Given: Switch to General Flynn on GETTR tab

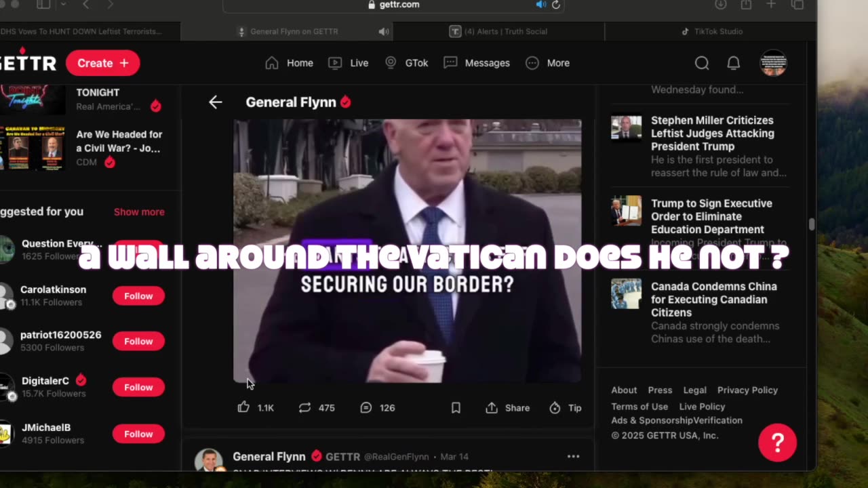Looking at the screenshot, I should pos(287,31).
